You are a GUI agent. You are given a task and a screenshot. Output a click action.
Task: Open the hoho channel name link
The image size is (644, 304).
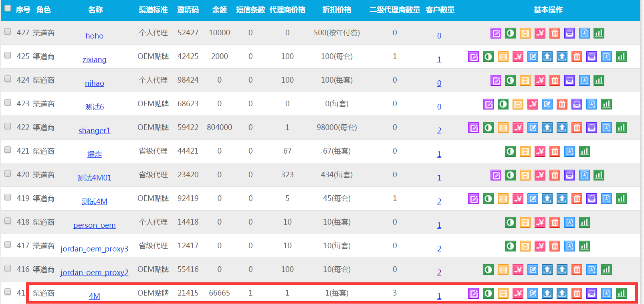pos(95,36)
